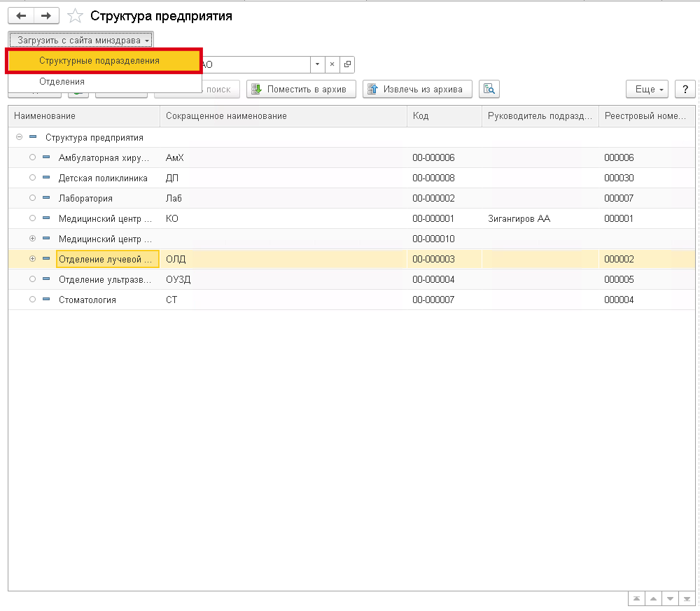Click the find/search magnifier icon in toolbar
This screenshot has width=700, height=611.
pyautogui.click(x=489, y=90)
